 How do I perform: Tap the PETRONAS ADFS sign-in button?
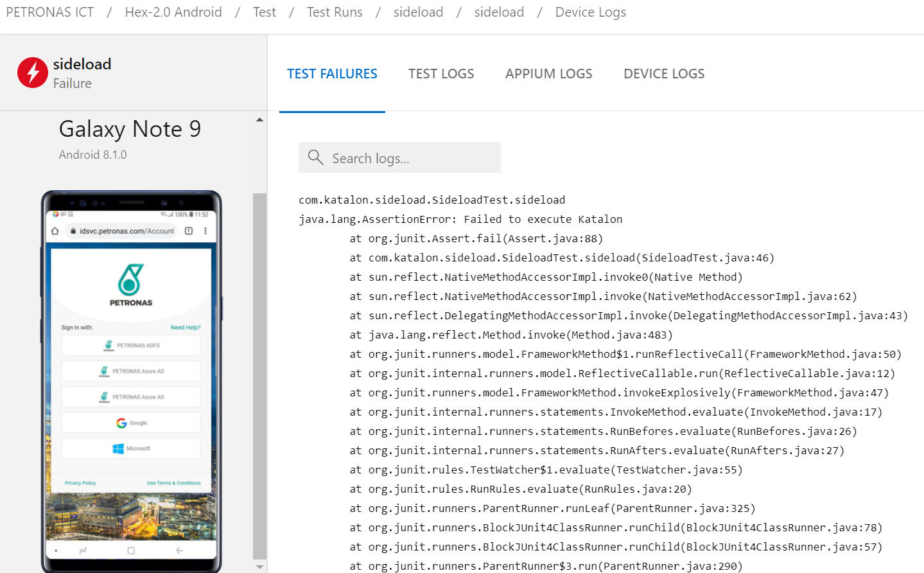point(131,346)
